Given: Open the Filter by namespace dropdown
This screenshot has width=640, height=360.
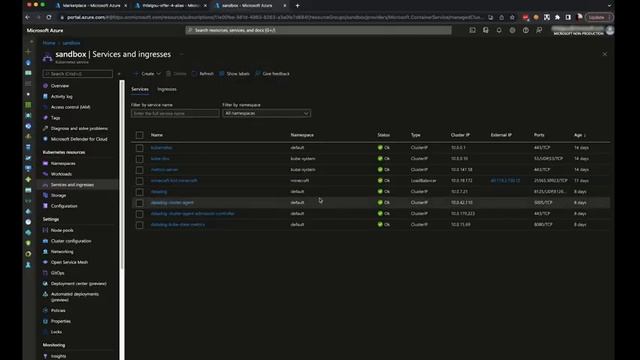Looking at the screenshot, I should click(267, 113).
